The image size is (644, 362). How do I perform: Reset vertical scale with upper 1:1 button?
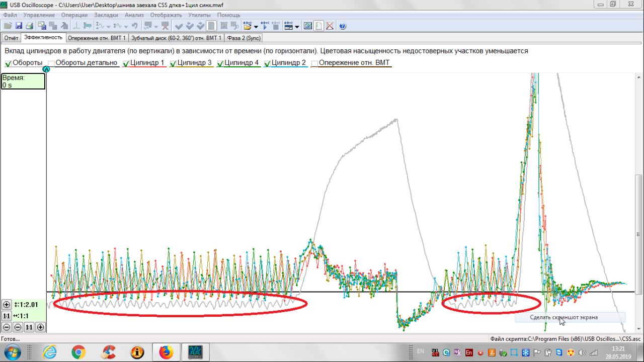point(7,316)
